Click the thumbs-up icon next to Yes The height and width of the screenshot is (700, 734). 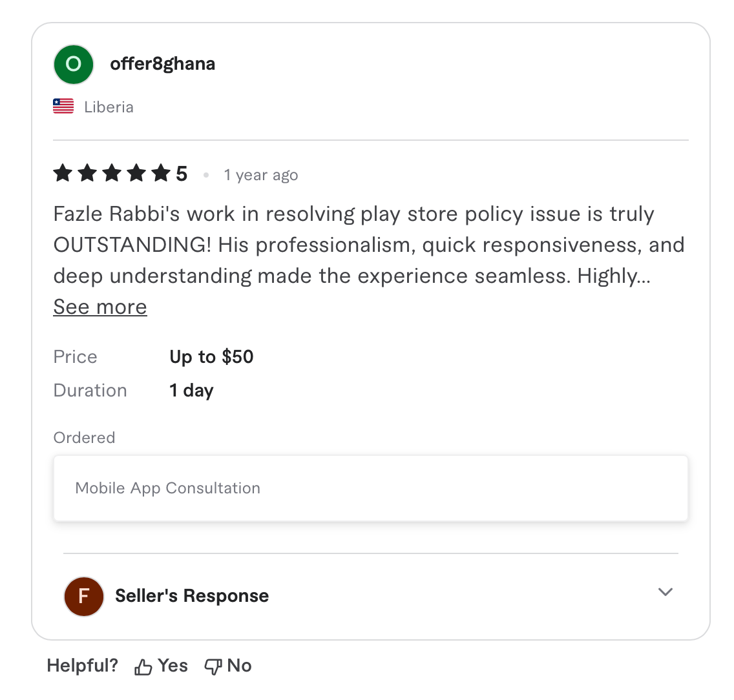coord(143,665)
